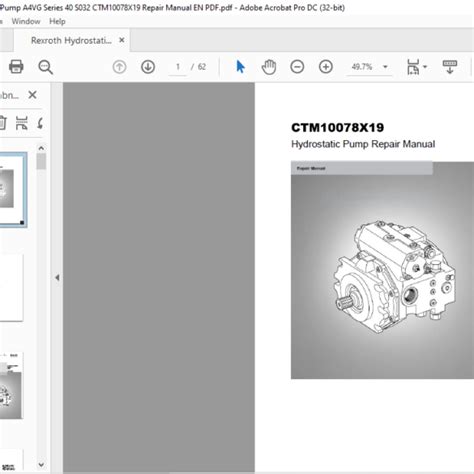The height and width of the screenshot is (474, 474).
Task: Zoom in with the plus button
Action: point(326,67)
